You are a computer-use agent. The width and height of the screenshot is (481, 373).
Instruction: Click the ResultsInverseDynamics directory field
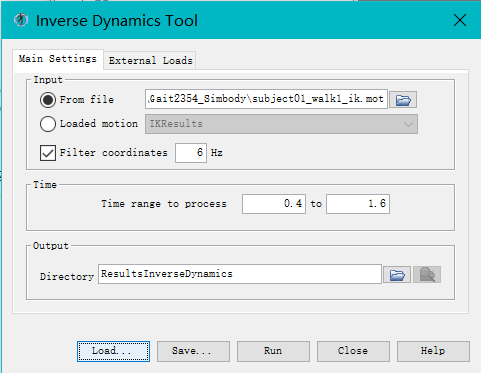click(x=240, y=274)
